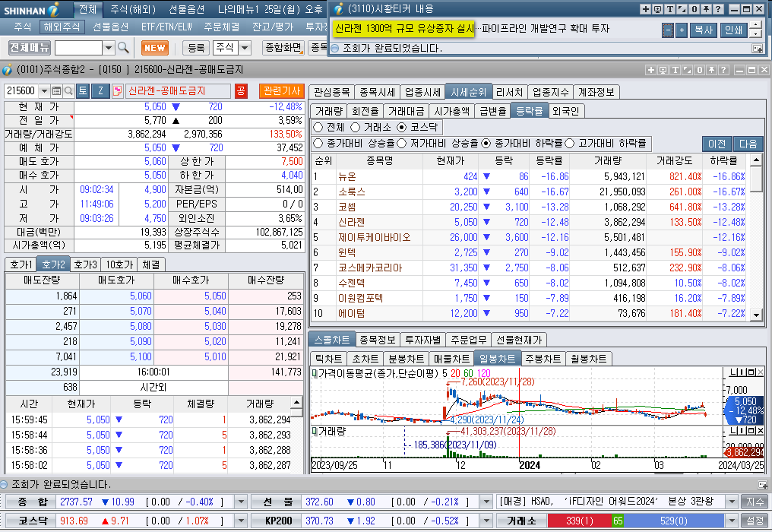Click the message panel icon in the bottom status row
This screenshot has width=772, height=532.
pyautogui.click(x=762, y=484)
